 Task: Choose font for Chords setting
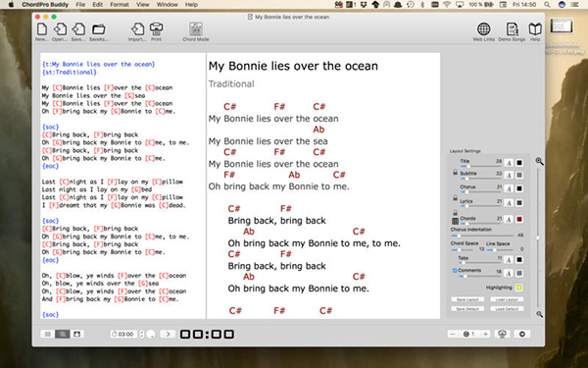509,219
